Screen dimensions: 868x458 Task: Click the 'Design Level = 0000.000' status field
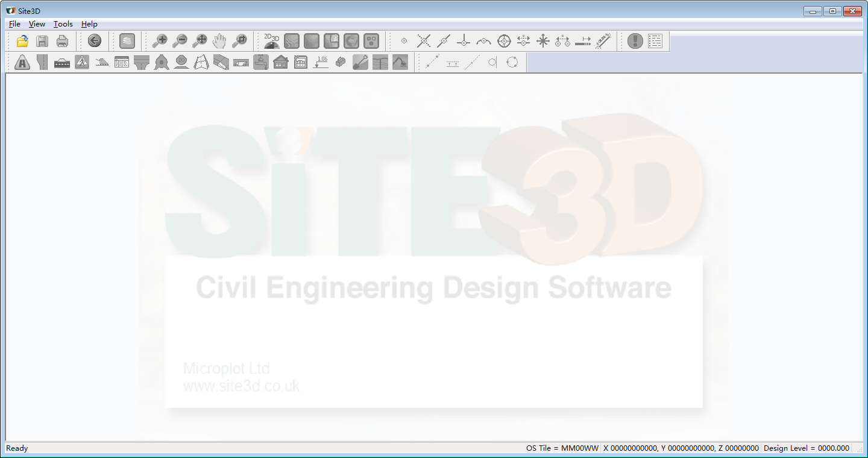[807, 448]
